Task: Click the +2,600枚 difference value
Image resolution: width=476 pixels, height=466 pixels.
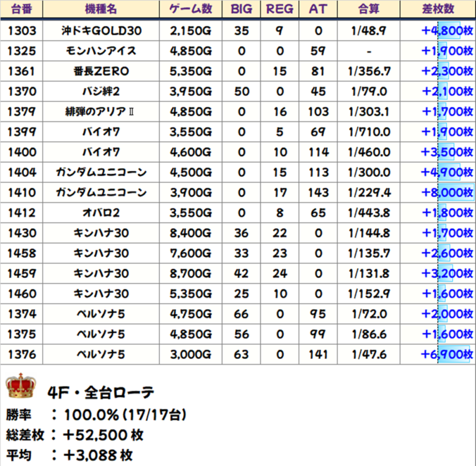Action: [447, 253]
